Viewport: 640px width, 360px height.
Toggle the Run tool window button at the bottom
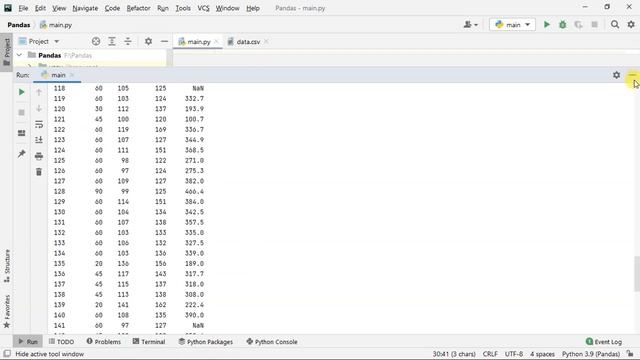pos(28,342)
